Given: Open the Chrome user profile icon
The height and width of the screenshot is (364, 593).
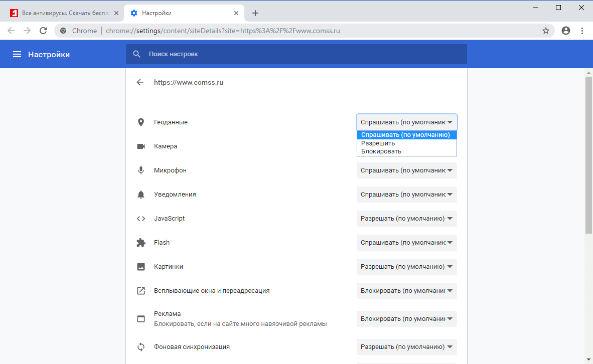Looking at the screenshot, I should 566,31.
